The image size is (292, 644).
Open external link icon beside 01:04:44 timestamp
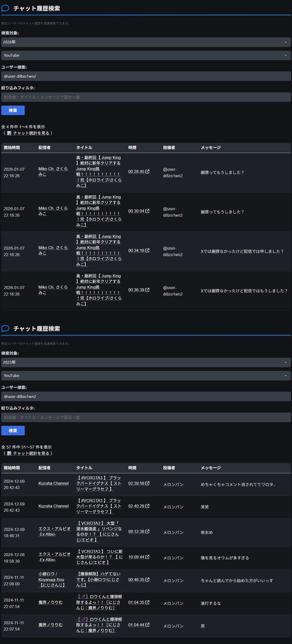click(x=147, y=625)
